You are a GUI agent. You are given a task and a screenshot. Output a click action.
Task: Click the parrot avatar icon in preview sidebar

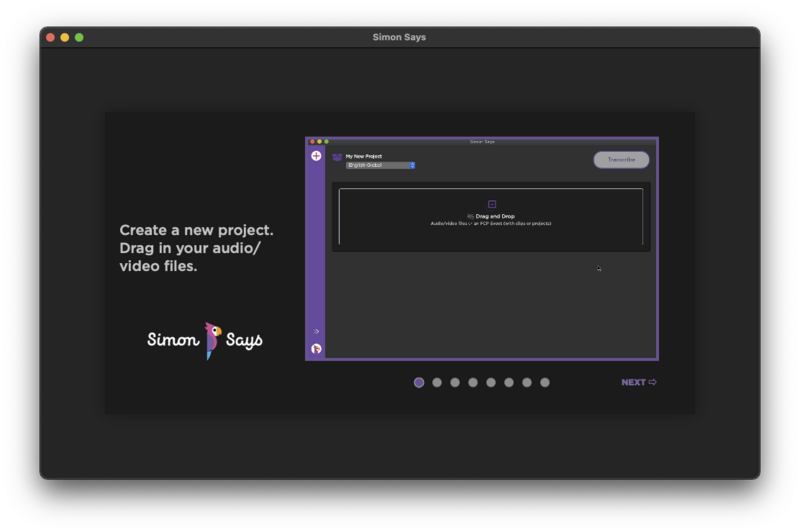(316, 349)
